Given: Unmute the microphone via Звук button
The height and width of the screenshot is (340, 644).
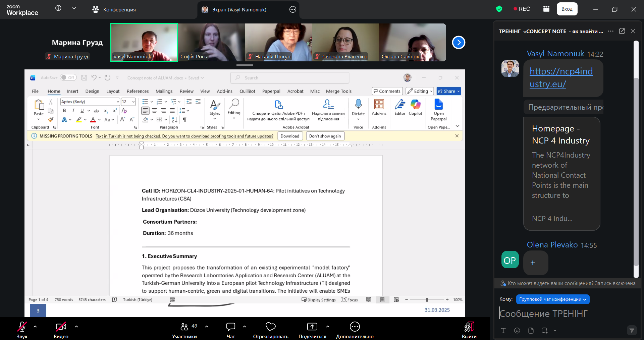Looking at the screenshot, I should [22, 327].
